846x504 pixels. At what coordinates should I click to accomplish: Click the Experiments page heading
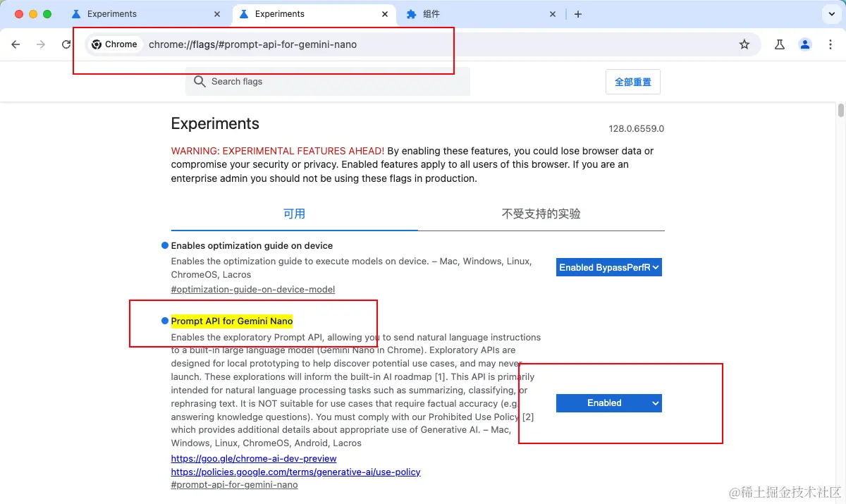[215, 124]
